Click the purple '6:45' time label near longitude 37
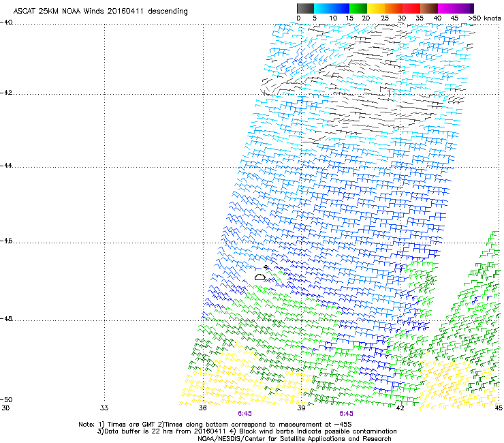504x443 pixels. [x=245, y=414]
